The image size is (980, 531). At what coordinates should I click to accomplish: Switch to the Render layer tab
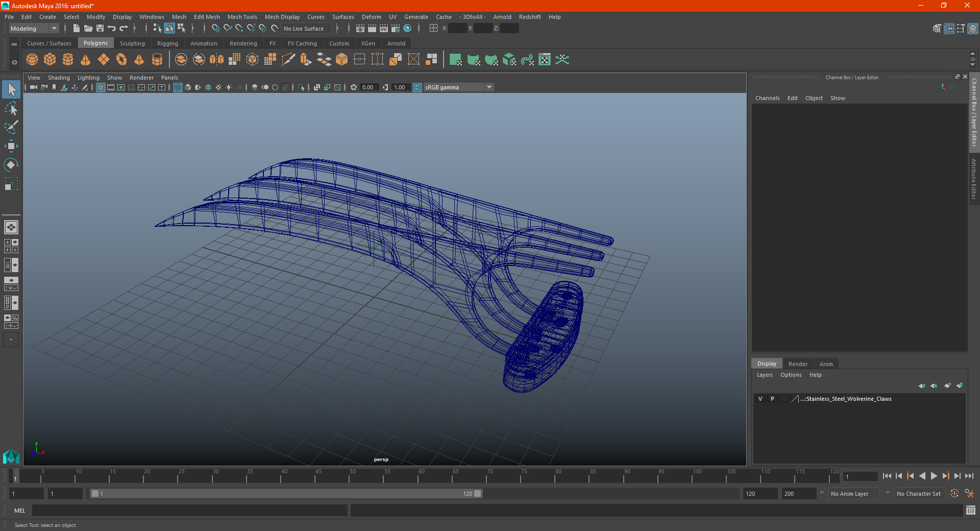click(x=798, y=364)
